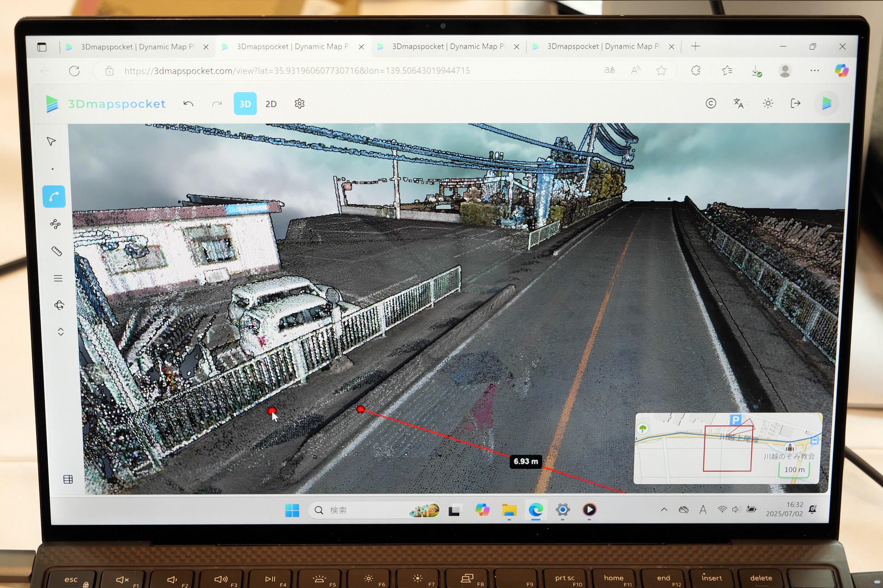Open the grid view icon at sidebar bottom

(x=68, y=479)
